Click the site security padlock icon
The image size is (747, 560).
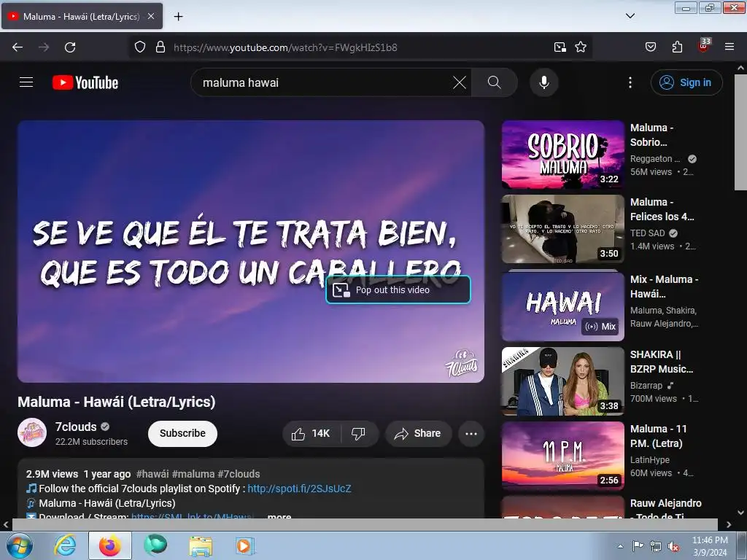click(160, 47)
